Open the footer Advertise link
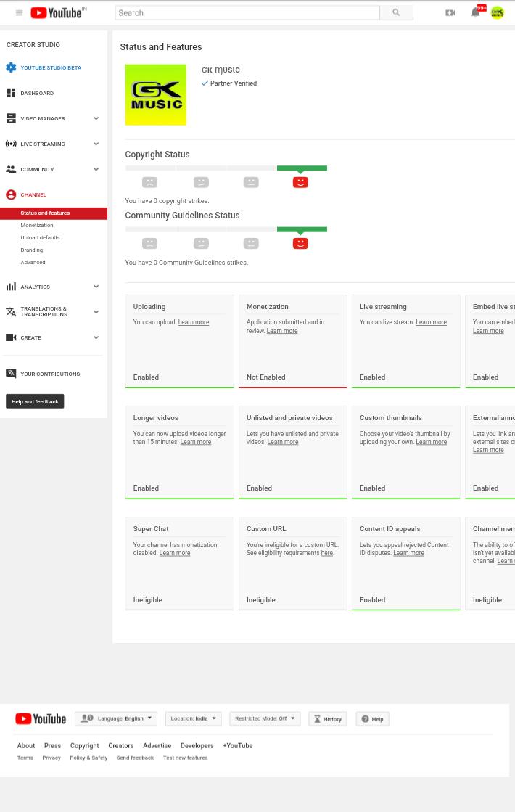Image resolution: width=515 pixels, height=812 pixels. (157, 746)
